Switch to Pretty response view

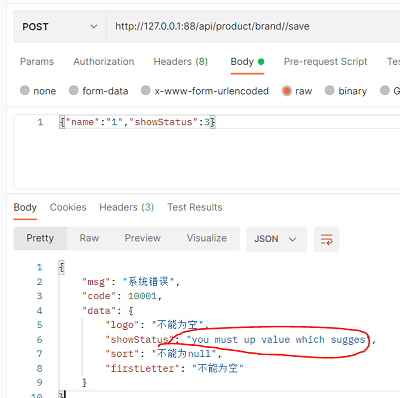click(x=40, y=238)
